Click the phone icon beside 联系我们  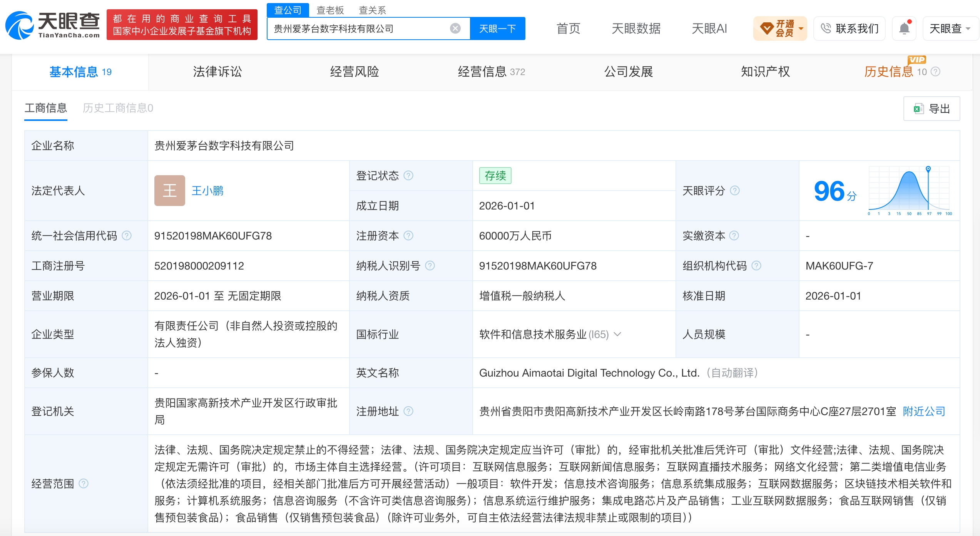point(826,28)
